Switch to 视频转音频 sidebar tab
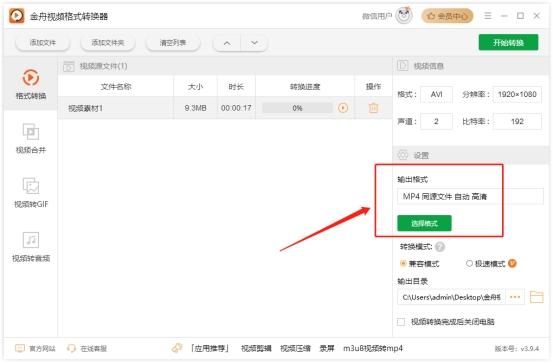This screenshot has width=553, height=364. [x=31, y=247]
